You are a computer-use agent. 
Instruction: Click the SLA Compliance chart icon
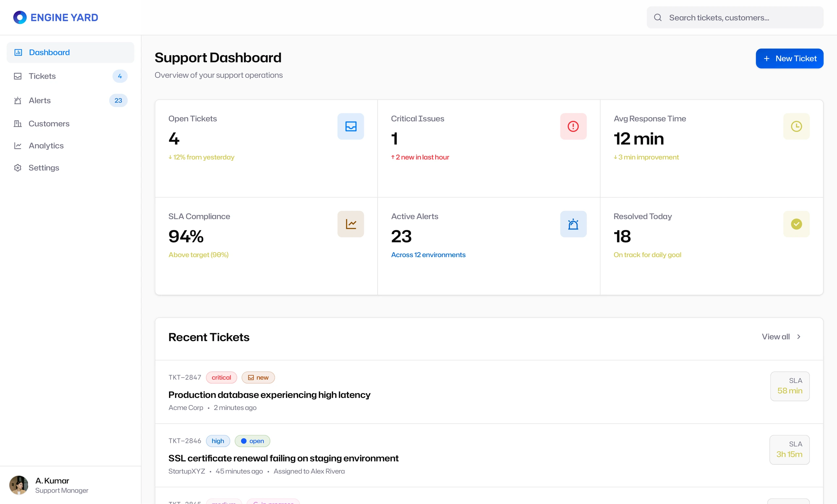point(350,224)
